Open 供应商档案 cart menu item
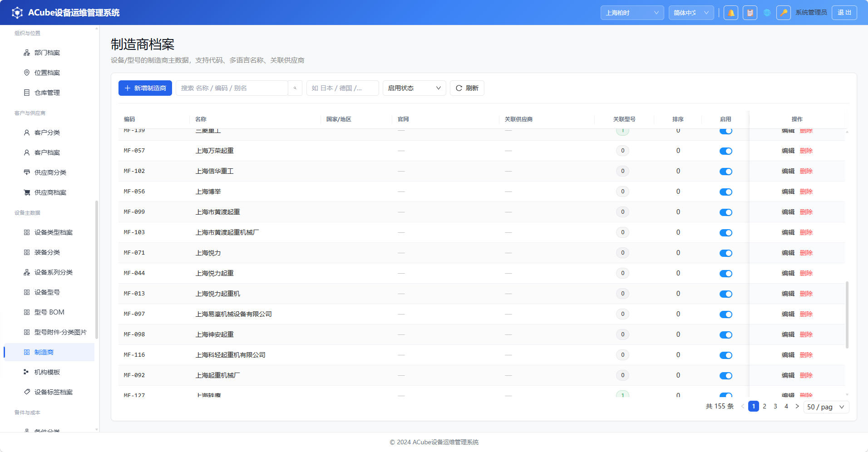The height and width of the screenshot is (452, 868). (x=50, y=192)
